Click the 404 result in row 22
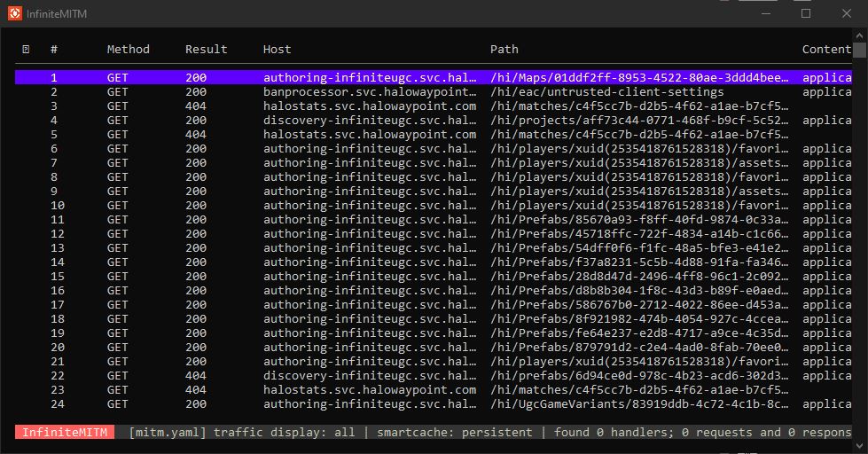Viewport: 868px width, 454px height. [196, 376]
